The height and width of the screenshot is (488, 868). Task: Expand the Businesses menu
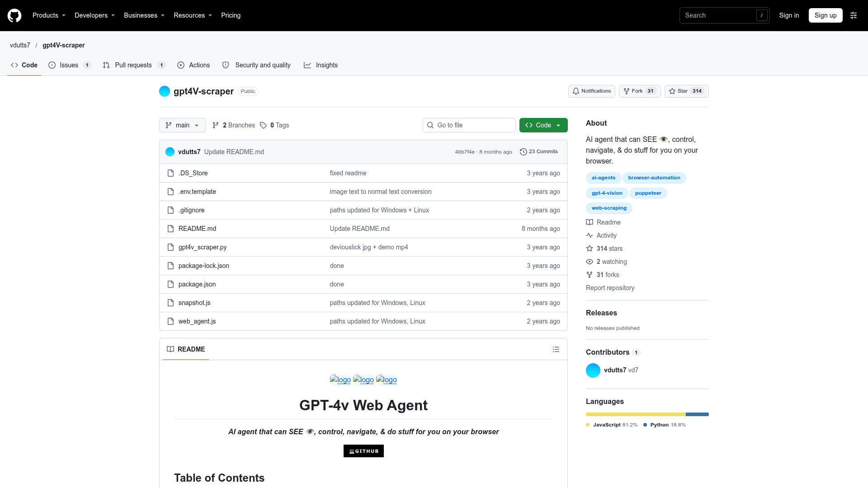coord(144,15)
